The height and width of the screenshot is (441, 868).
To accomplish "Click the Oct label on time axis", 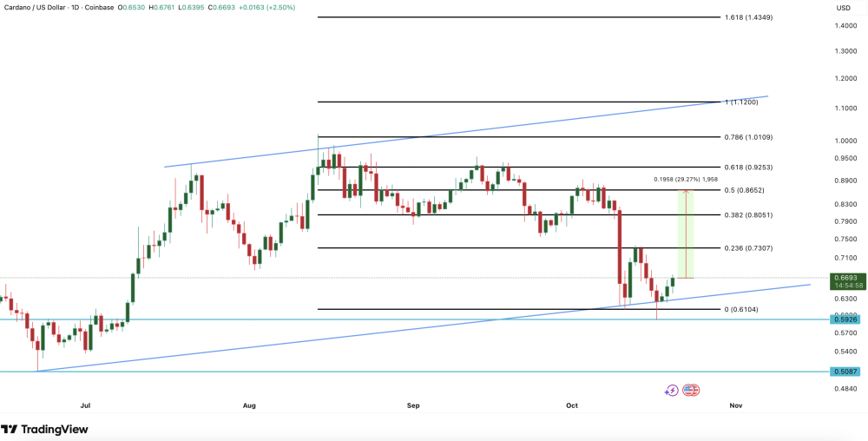I will click(572, 406).
